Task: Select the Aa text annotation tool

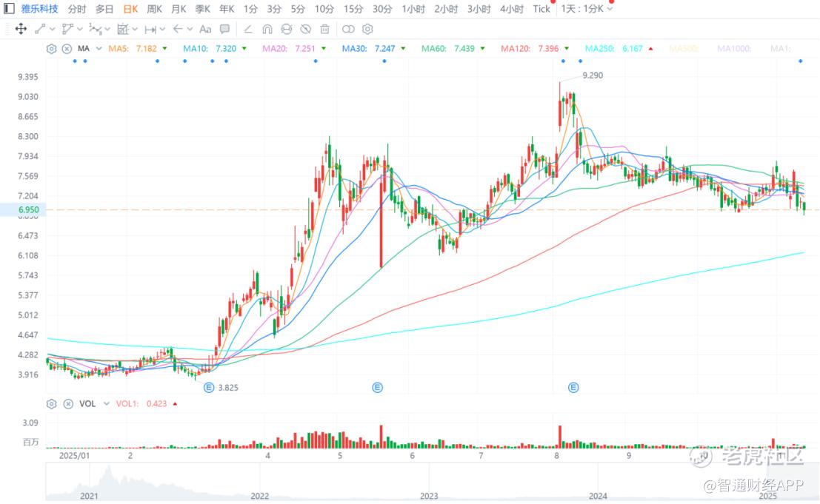Action: point(205,30)
